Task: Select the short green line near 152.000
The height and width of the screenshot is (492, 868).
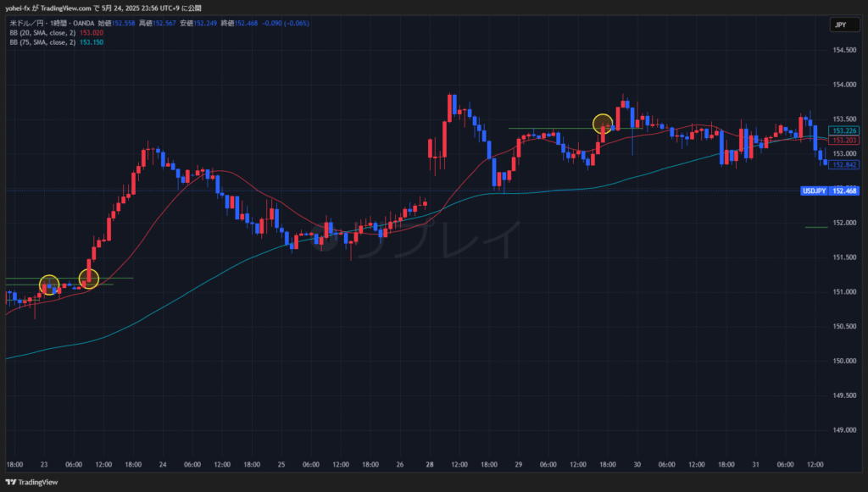Action: (815, 227)
